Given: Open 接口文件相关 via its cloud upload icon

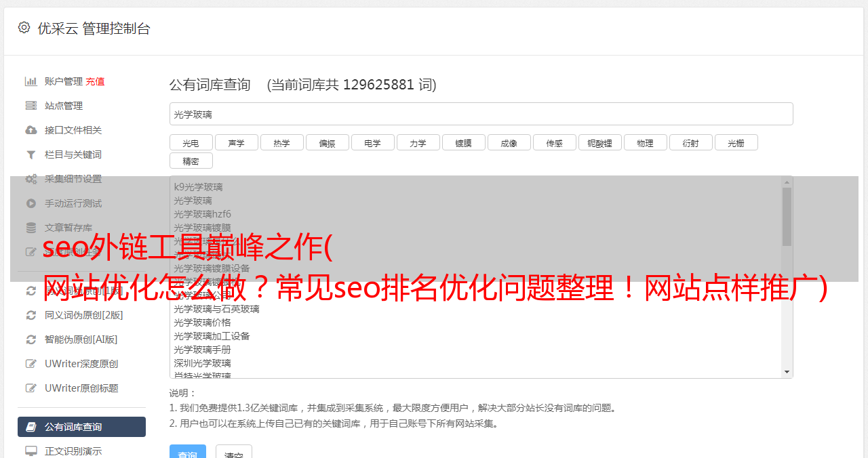Looking at the screenshot, I should click(31, 130).
